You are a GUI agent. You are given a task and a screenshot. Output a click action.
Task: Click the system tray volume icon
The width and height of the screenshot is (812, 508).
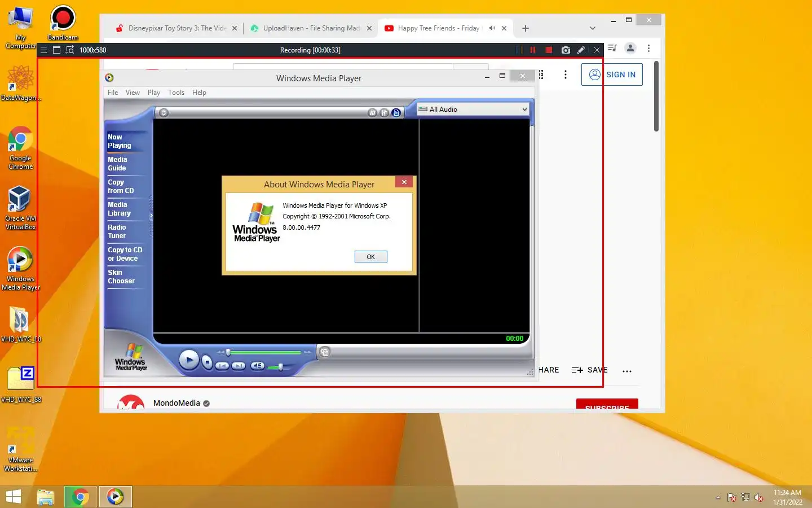759,497
